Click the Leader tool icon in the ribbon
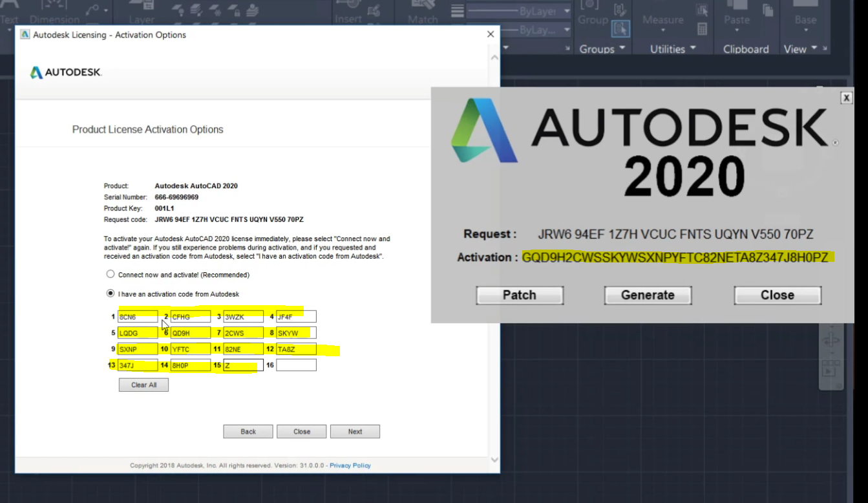Image resolution: width=868 pixels, height=503 pixels. click(x=92, y=10)
